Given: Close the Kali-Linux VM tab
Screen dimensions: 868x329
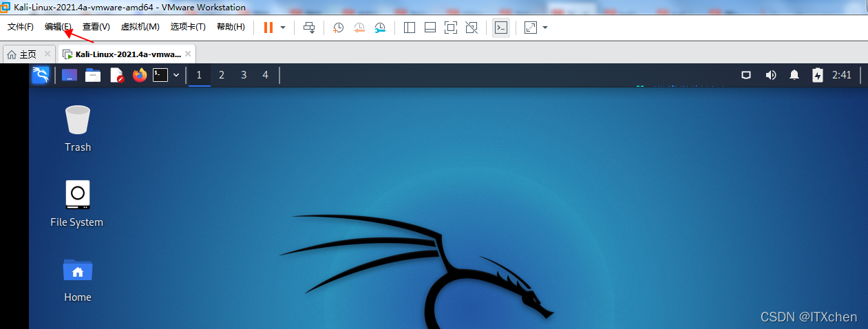Looking at the screenshot, I should pos(188,54).
